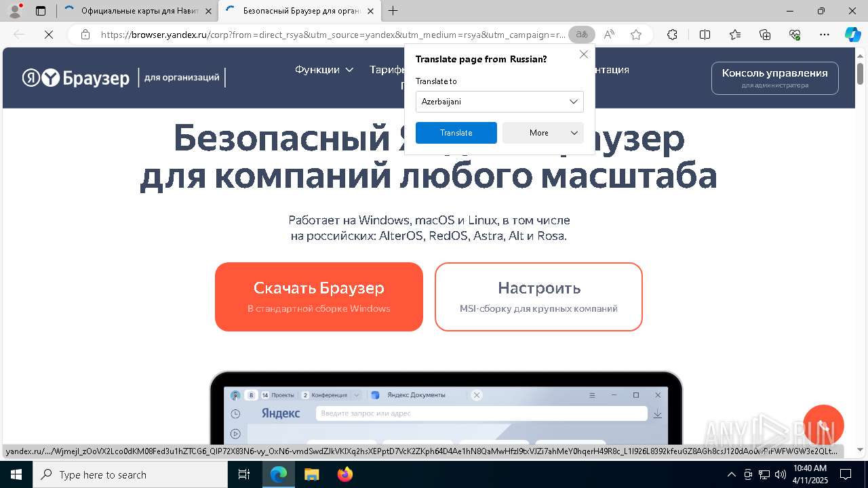868x488 pixels.
Task: Close the Безопасный Браузер tab
Action: click(370, 11)
